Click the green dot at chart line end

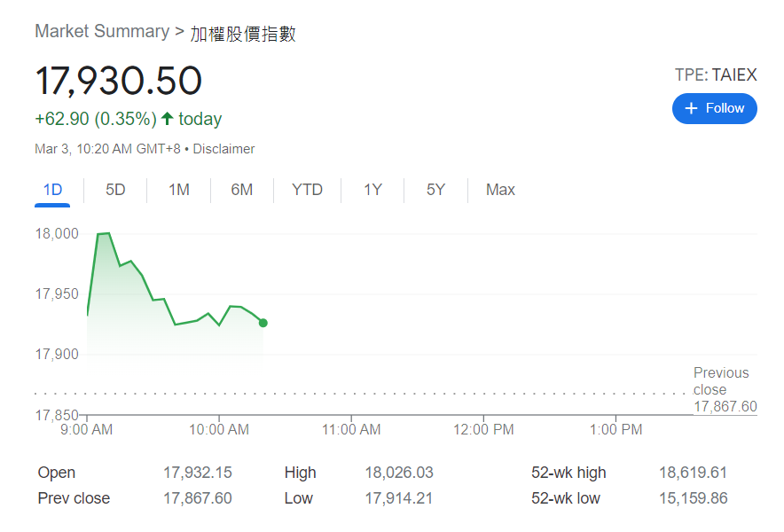(263, 323)
